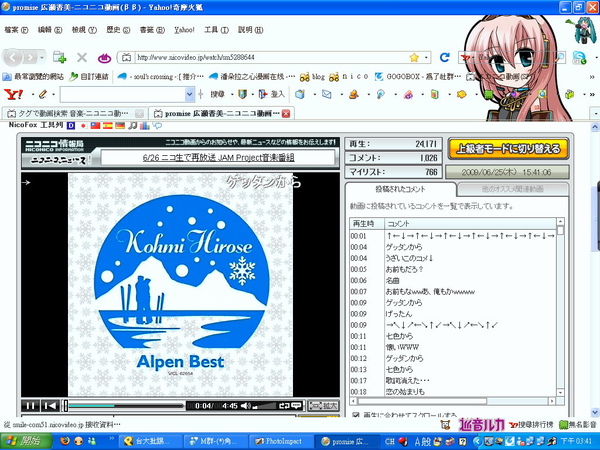
Task: Go back with the browser back arrow
Action: coord(13,58)
